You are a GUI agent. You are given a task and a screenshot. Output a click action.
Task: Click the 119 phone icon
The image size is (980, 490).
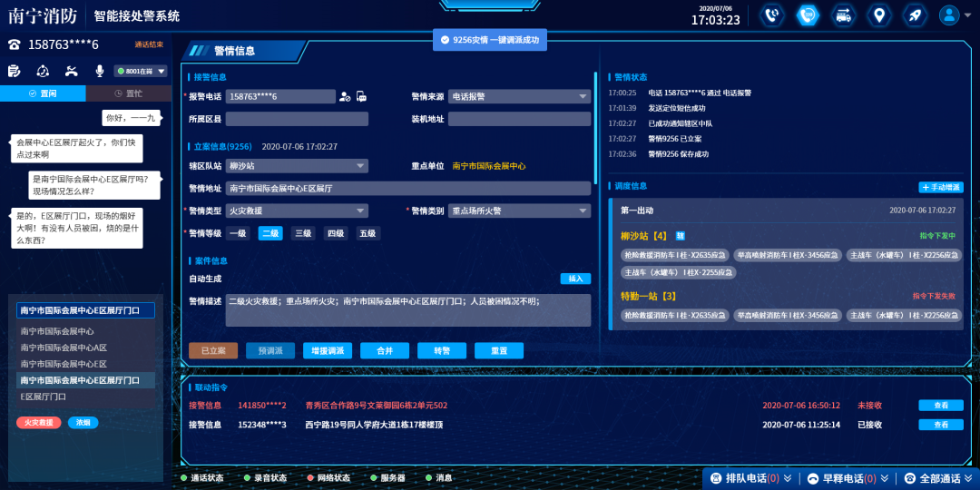(x=807, y=15)
